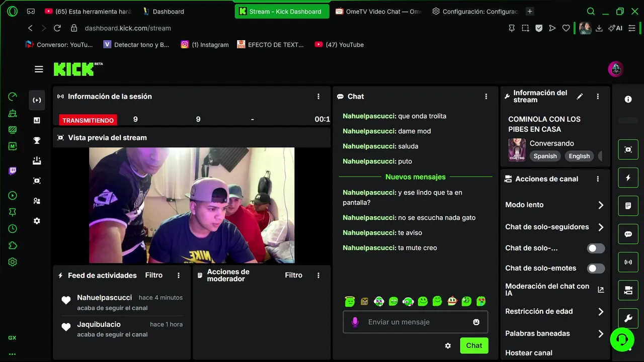Open emoji picker in chat input
The width and height of the screenshot is (644, 362).
pos(476,322)
